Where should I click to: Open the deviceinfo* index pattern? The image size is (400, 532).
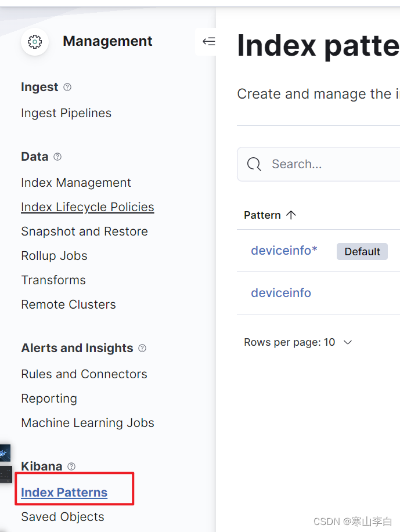point(284,251)
